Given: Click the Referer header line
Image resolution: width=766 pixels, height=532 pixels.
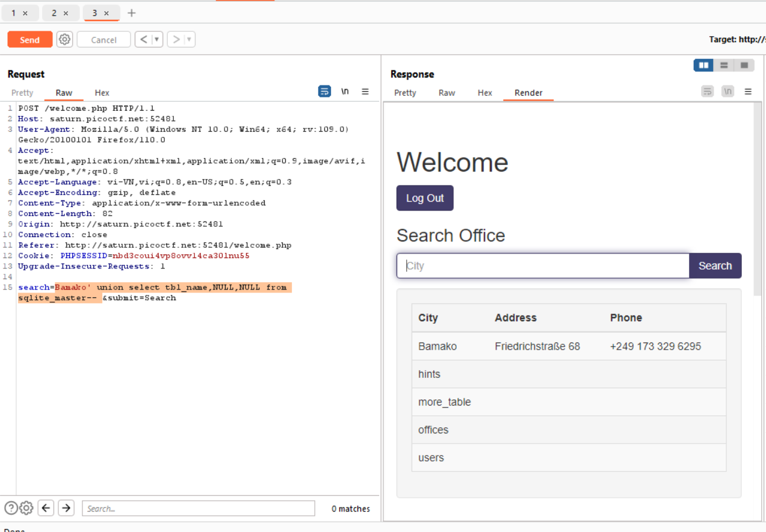Looking at the screenshot, I should (x=155, y=245).
